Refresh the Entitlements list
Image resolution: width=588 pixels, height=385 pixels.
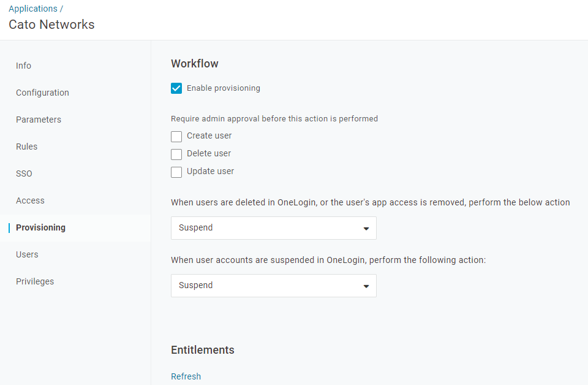186,376
